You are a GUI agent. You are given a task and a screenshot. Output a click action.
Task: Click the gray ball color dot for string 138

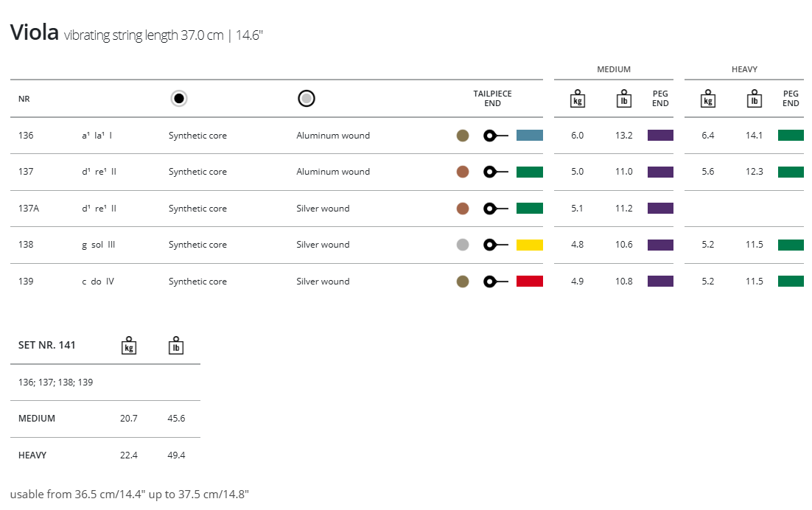coord(463,245)
